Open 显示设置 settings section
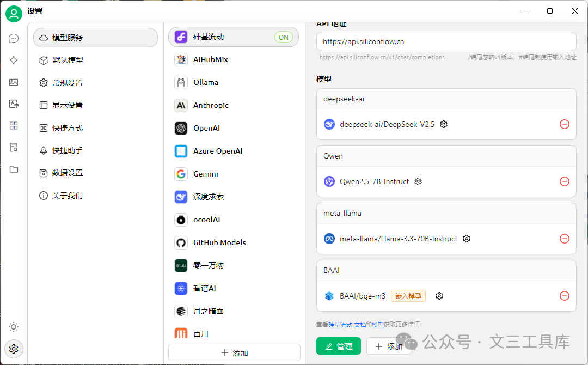The width and height of the screenshot is (588, 365). (x=96, y=105)
